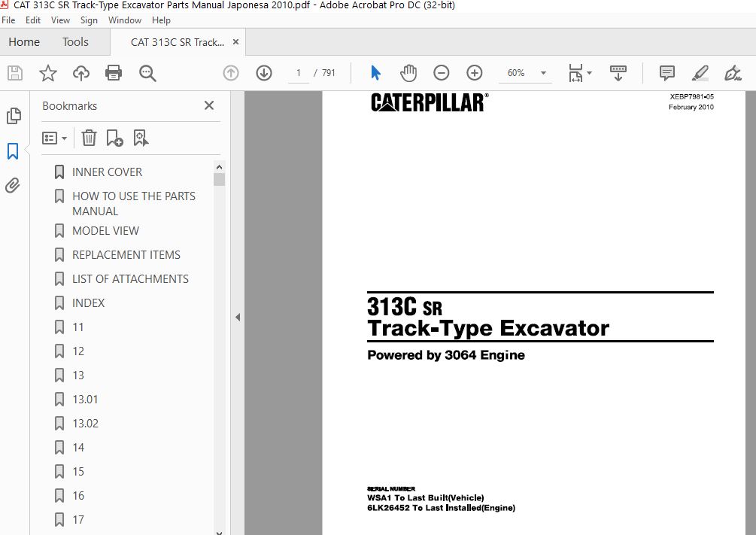This screenshot has height=535, width=756.
Task: Jump to bookmark 13
Action: click(x=77, y=375)
